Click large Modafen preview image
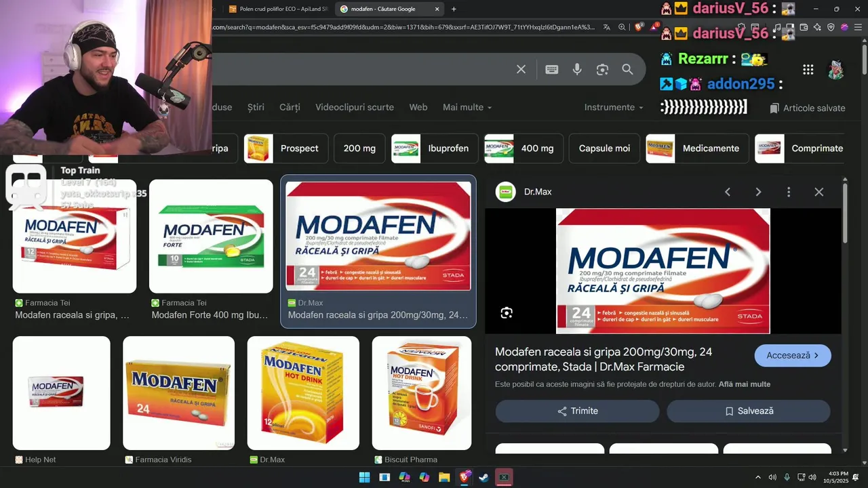This screenshot has height=488, width=868. (663, 271)
